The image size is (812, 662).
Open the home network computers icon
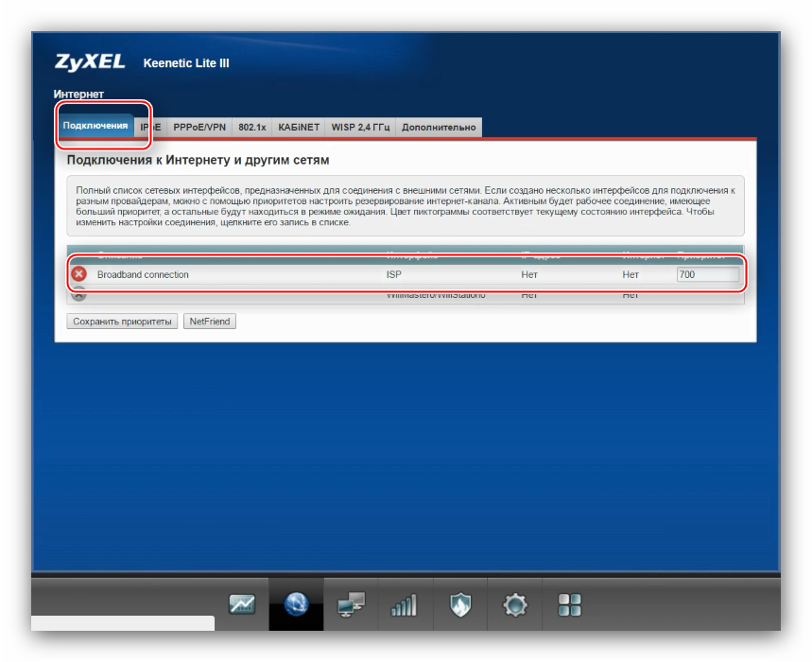click(x=351, y=604)
